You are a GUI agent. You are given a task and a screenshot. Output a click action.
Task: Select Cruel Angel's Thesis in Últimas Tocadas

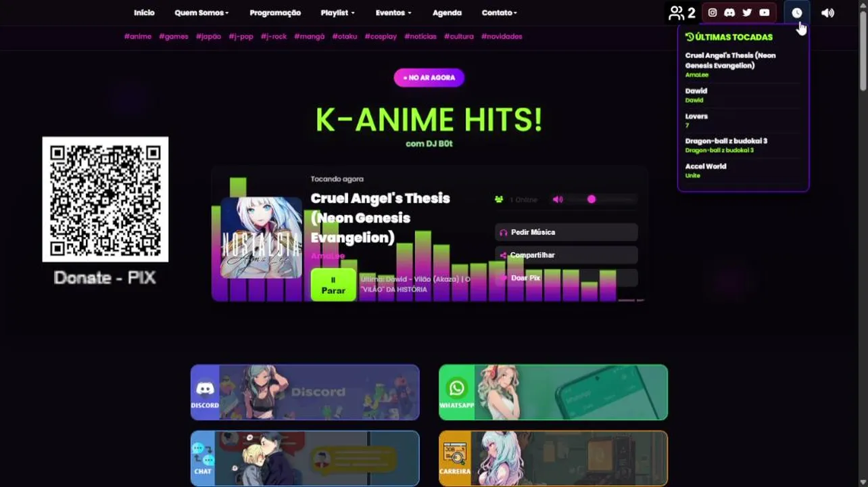pyautogui.click(x=730, y=60)
